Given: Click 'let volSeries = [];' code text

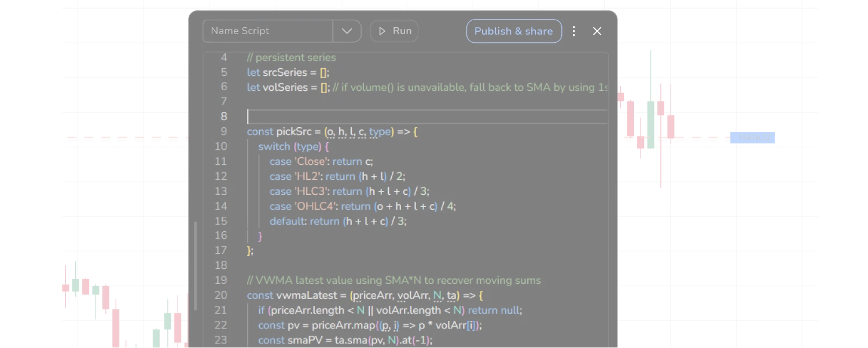Looking at the screenshot, I should click(288, 87).
